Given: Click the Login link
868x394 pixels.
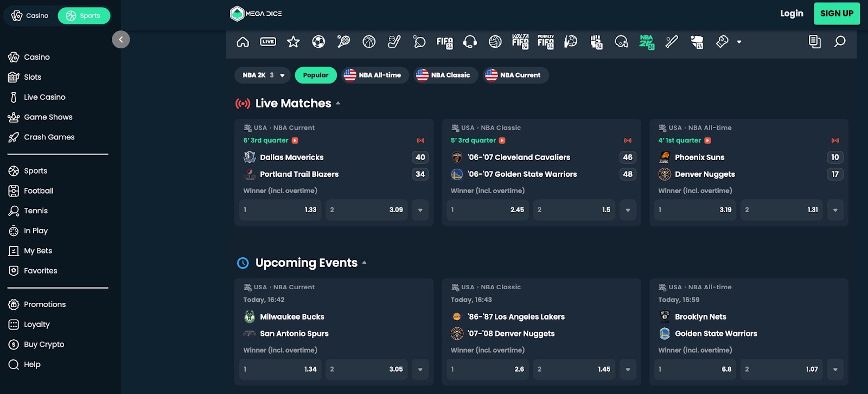Looking at the screenshot, I should click(792, 14).
